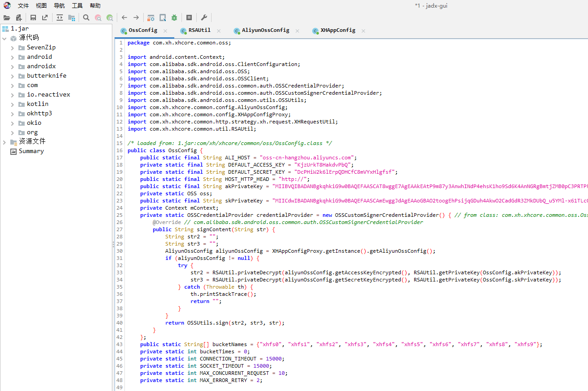Select the 资源文件 label in tree
Viewport: 588px width, 391px height.
32,141
